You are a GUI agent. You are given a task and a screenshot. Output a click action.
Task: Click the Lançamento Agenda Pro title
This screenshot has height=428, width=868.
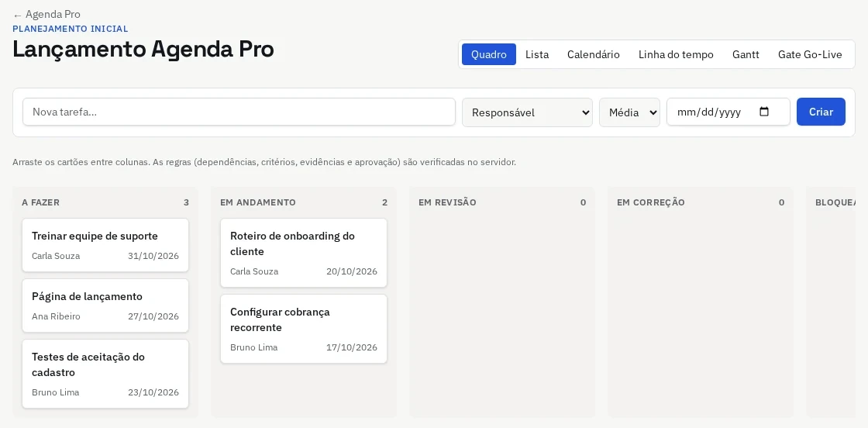pos(143,50)
